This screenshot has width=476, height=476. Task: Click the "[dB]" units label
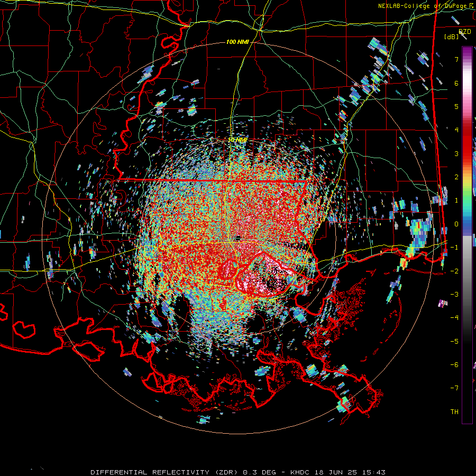pos(452,37)
